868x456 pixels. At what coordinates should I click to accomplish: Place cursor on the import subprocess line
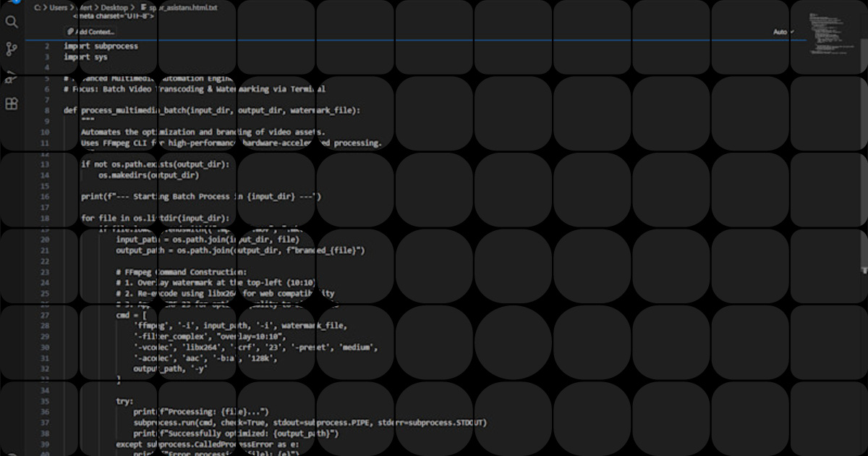[x=101, y=46]
